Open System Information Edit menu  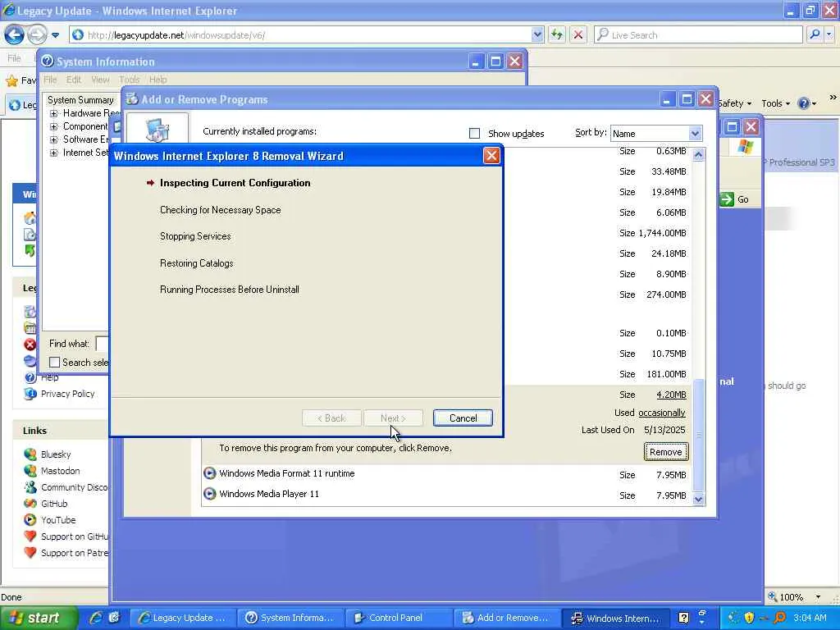[x=73, y=80]
